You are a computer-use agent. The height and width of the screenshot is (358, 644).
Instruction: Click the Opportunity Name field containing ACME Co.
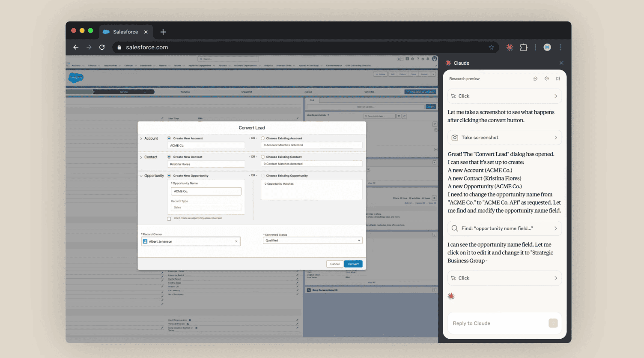pos(206,191)
